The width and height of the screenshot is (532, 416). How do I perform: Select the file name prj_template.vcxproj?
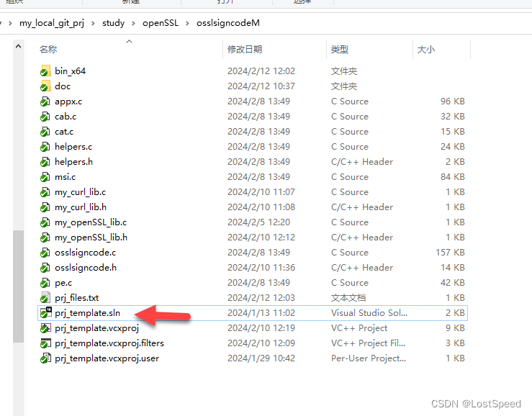click(97, 328)
